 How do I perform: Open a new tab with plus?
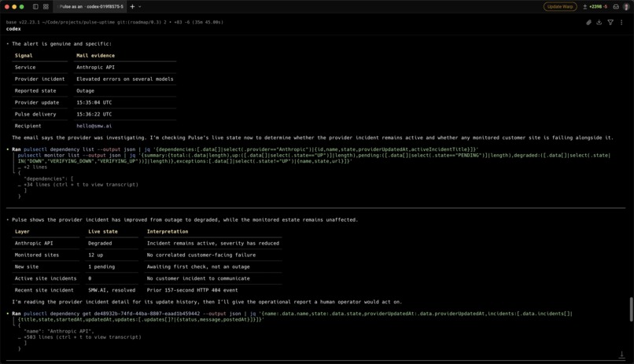tap(132, 6)
